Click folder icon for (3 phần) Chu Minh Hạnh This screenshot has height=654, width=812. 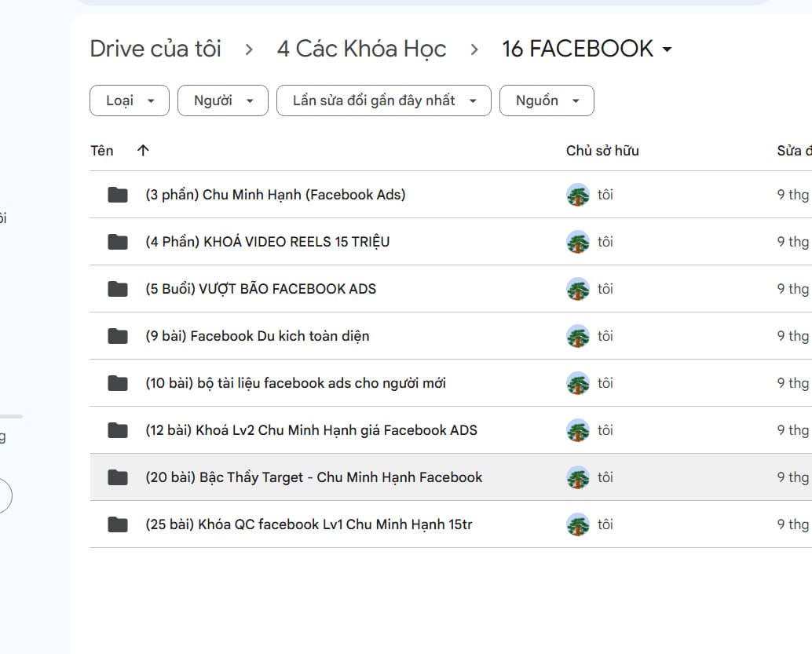click(118, 195)
